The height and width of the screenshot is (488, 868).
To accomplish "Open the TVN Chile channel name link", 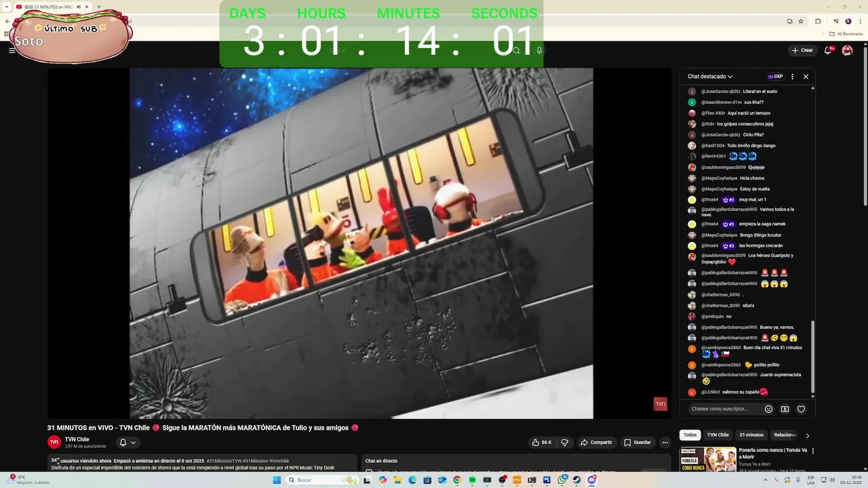I will pyautogui.click(x=77, y=439).
